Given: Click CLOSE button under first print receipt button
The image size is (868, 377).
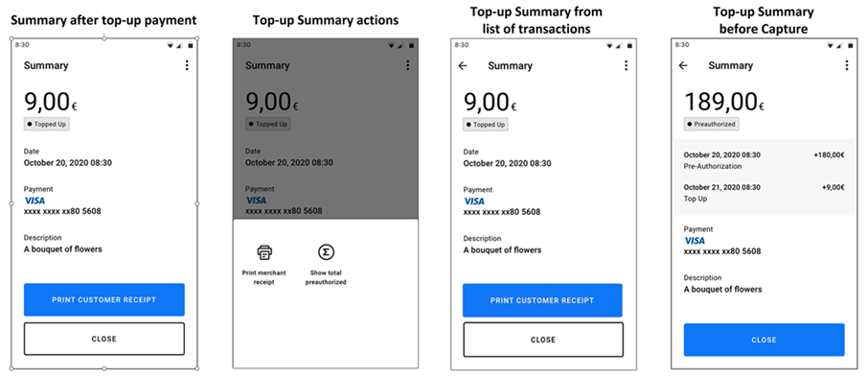Looking at the screenshot, I should (104, 339).
